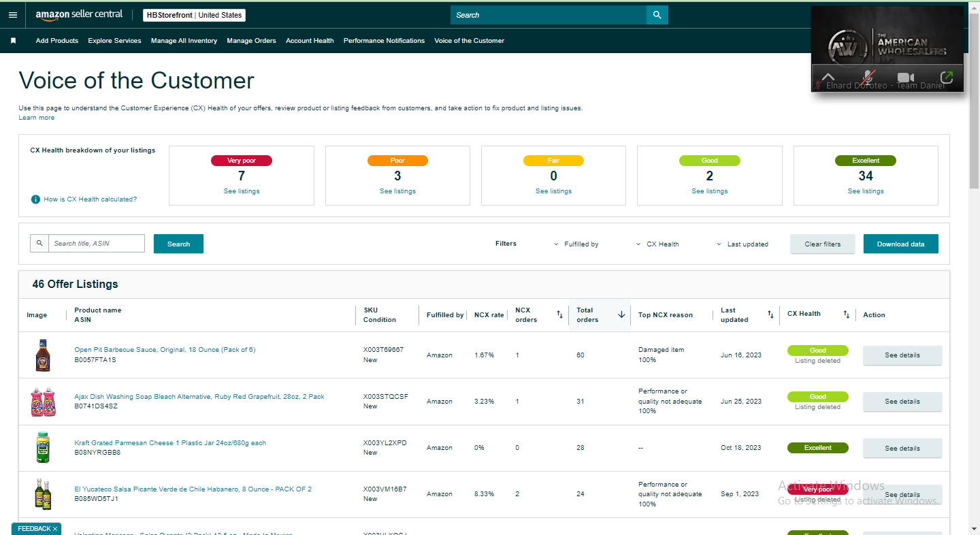Click the Feedback tab label
This screenshot has width=980, height=535.
(34, 529)
